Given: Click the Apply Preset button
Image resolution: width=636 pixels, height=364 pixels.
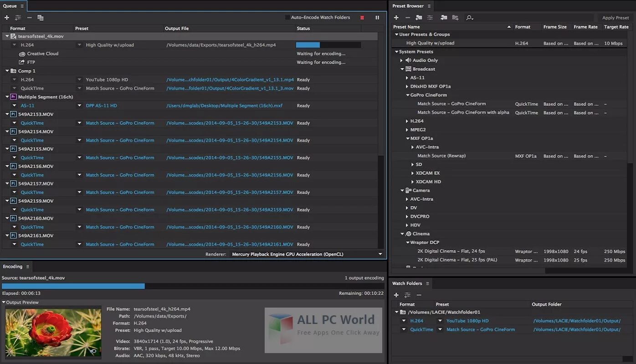Looking at the screenshot, I should click(x=615, y=18).
